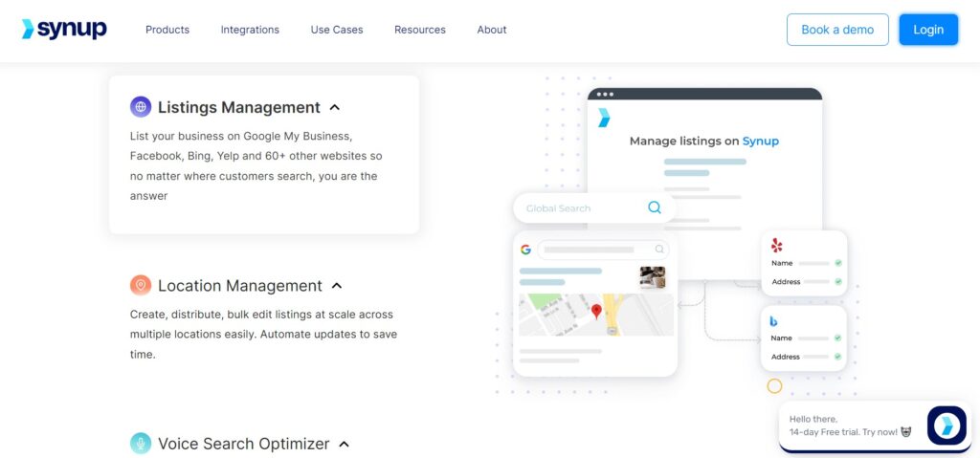Collapse the Location Management chevron
This screenshot has width=980, height=458.
[336, 286]
